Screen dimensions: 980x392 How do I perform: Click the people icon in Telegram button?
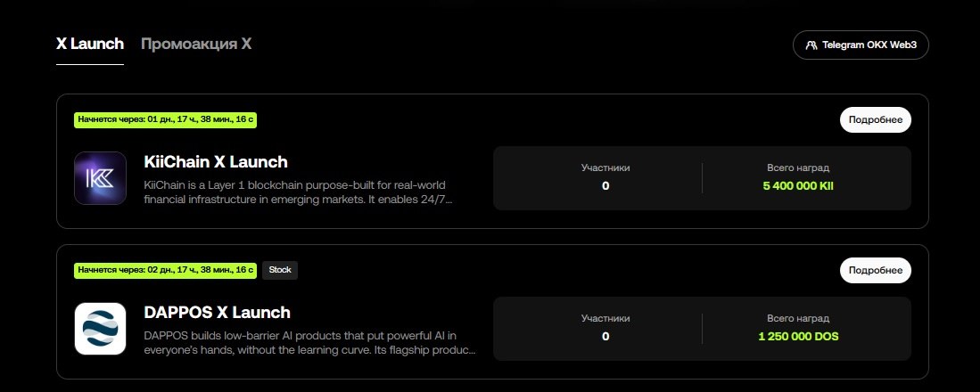pyautogui.click(x=811, y=45)
